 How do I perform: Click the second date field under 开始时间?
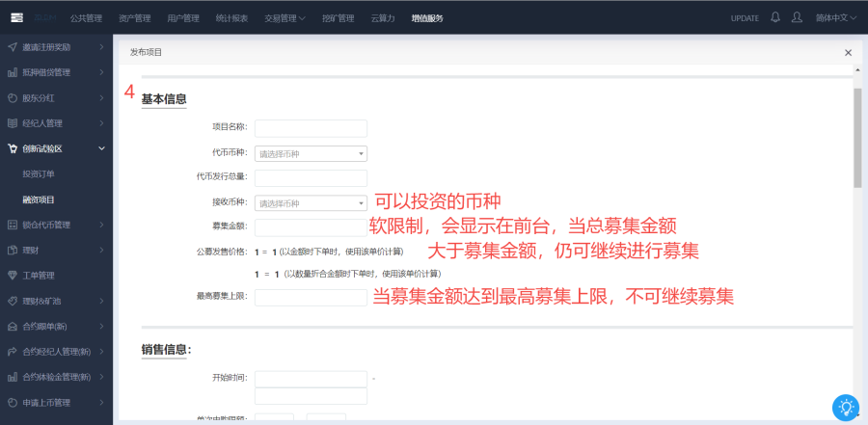coord(311,396)
